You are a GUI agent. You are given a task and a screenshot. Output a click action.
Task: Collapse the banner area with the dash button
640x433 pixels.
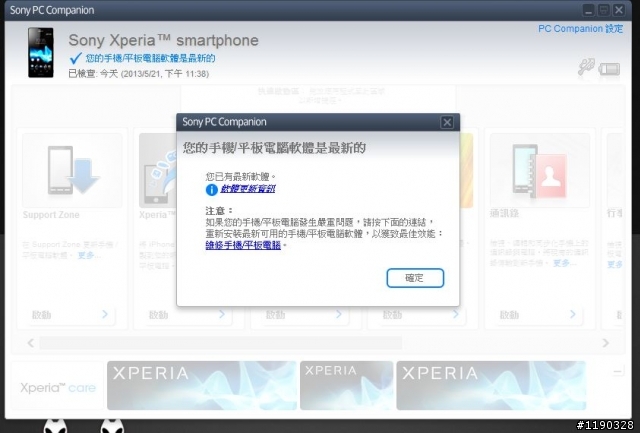(x=618, y=371)
